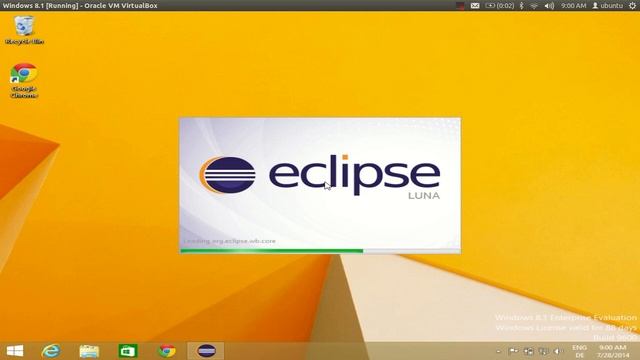640x360 pixels.
Task: Open the Ubuntu system settings gear
Action: pos(632,6)
